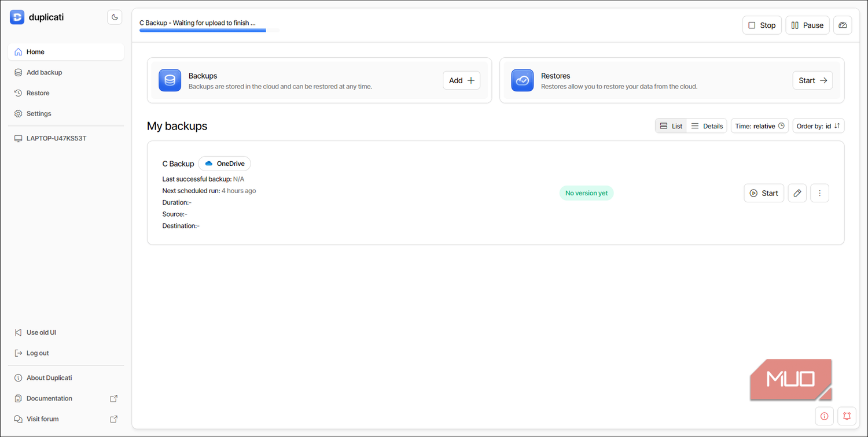Open Add backup in the sidebar

[66, 72]
